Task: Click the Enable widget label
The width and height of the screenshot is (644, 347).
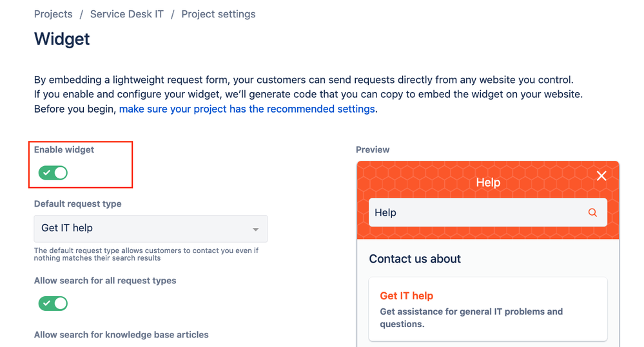Action: pyautogui.click(x=64, y=149)
